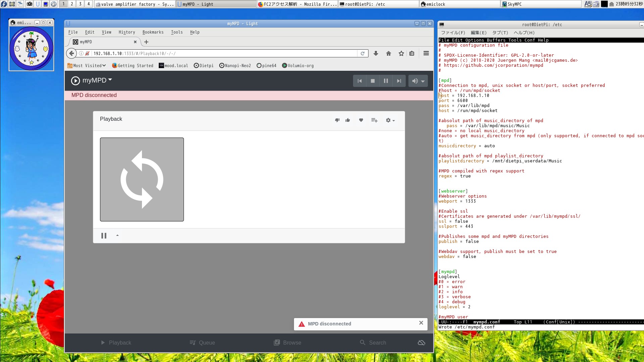The image size is (644, 362).
Task: Click the add to playlist icon
Action: point(375,120)
